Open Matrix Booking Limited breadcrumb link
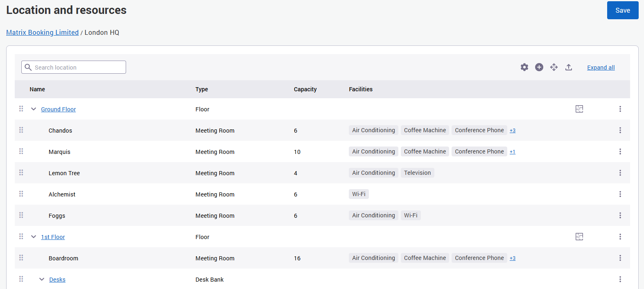644x289 pixels. (43, 32)
